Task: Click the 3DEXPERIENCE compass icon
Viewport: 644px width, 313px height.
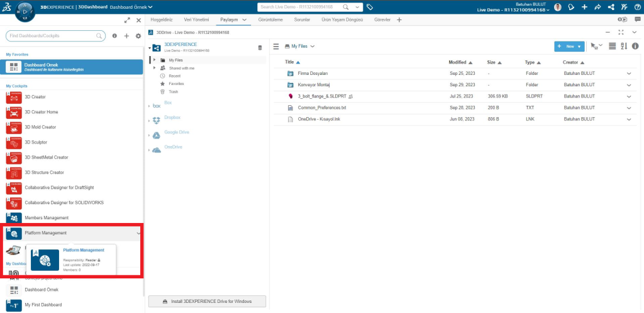Action: pos(24,11)
